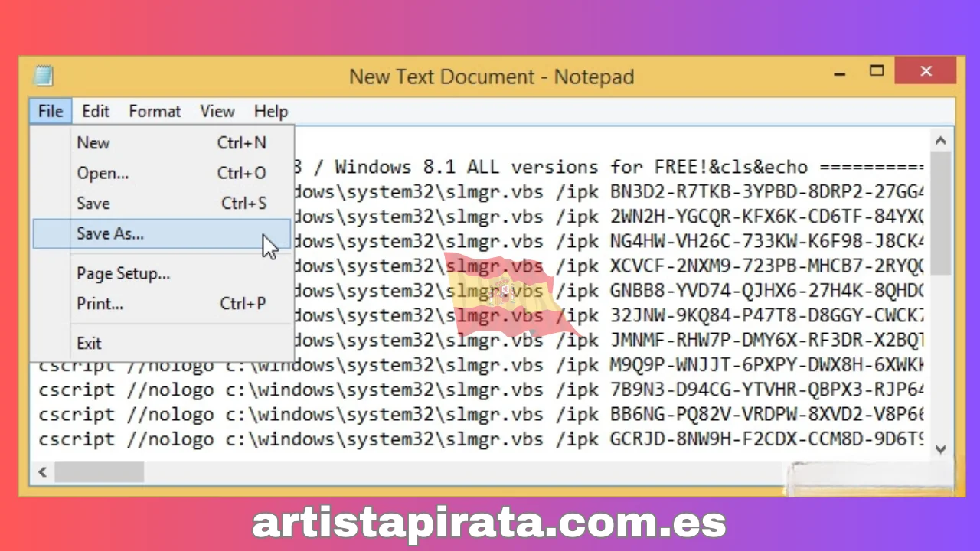
Task: Click the window title 'New Text Document - Notepad'
Action: (x=492, y=77)
